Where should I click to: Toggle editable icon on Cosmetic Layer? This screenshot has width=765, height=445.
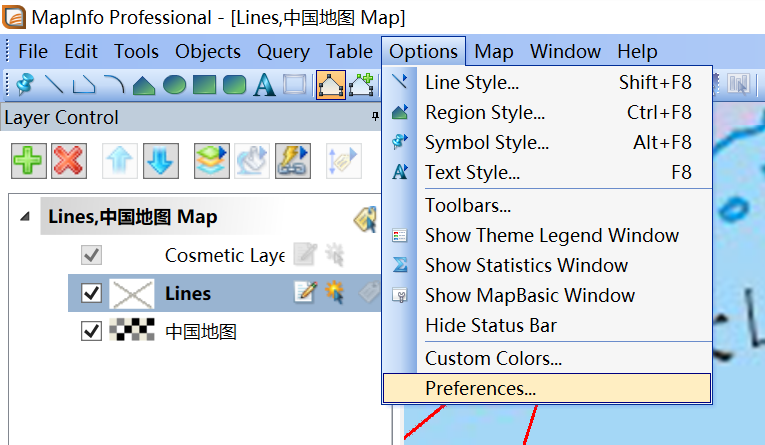tap(305, 254)
